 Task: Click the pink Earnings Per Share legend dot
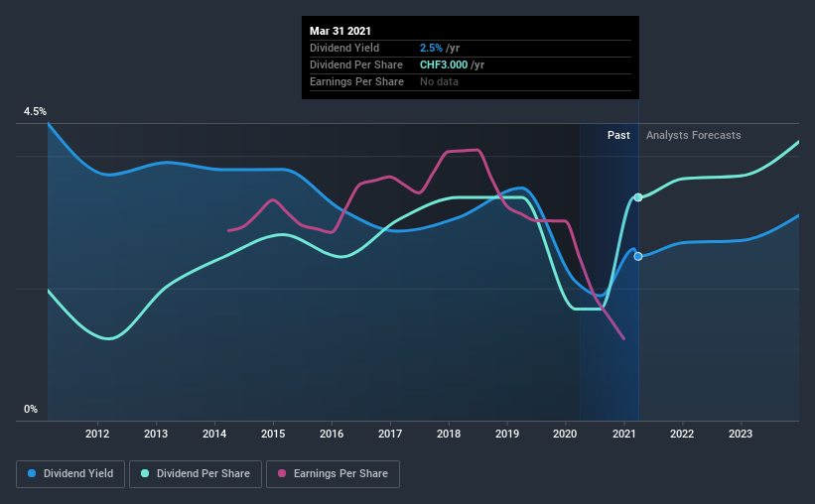click(x=282, y=473)
